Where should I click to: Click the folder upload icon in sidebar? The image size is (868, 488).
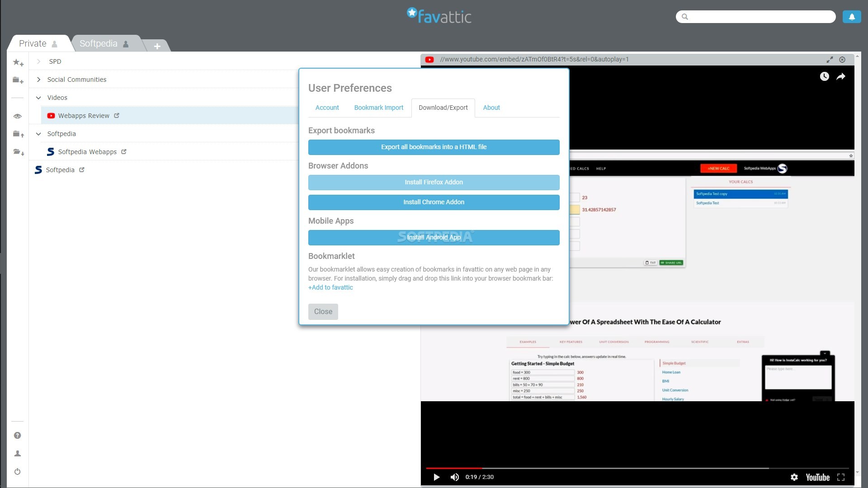coord(18,134)
